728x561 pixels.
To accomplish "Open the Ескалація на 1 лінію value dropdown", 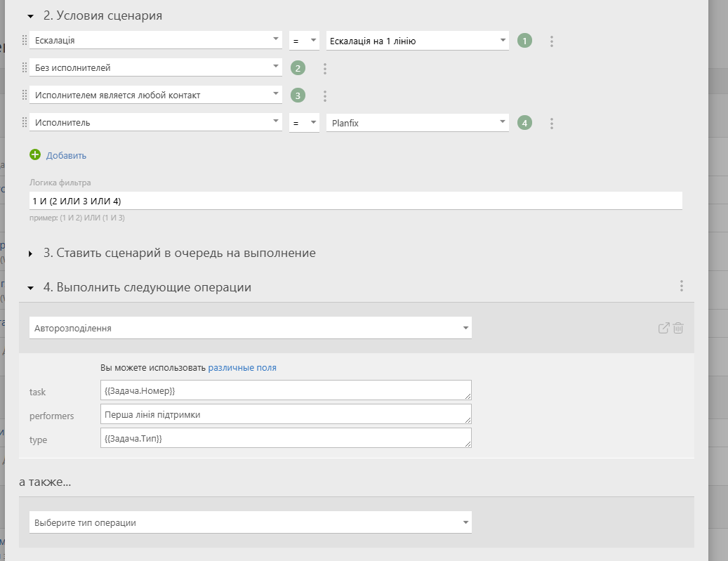I will (x=418, y=41).
